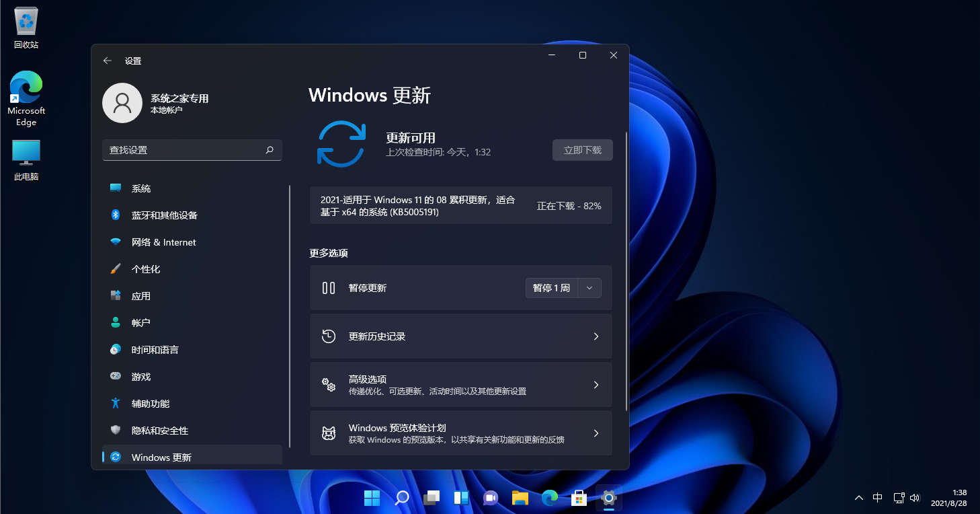Screen dimensions: 980x514
Task: Show hidden icons in system tray
Action: click(859, 498)
